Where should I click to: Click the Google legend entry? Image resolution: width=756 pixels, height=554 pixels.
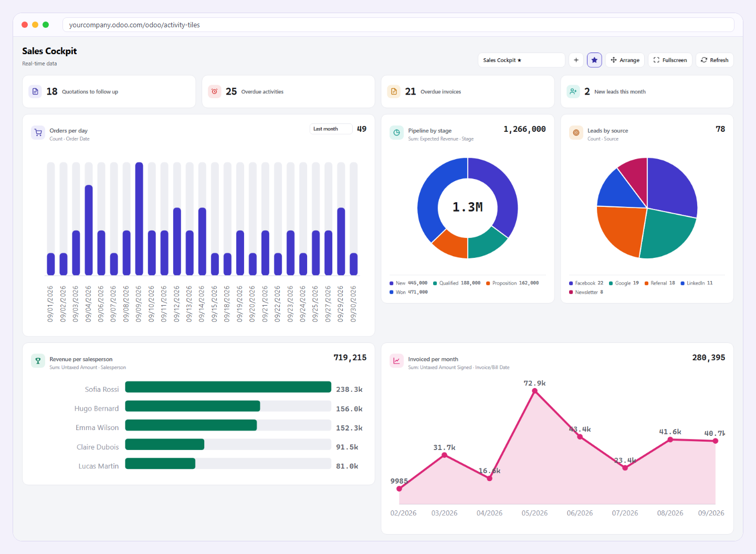(x=624, y=283)
